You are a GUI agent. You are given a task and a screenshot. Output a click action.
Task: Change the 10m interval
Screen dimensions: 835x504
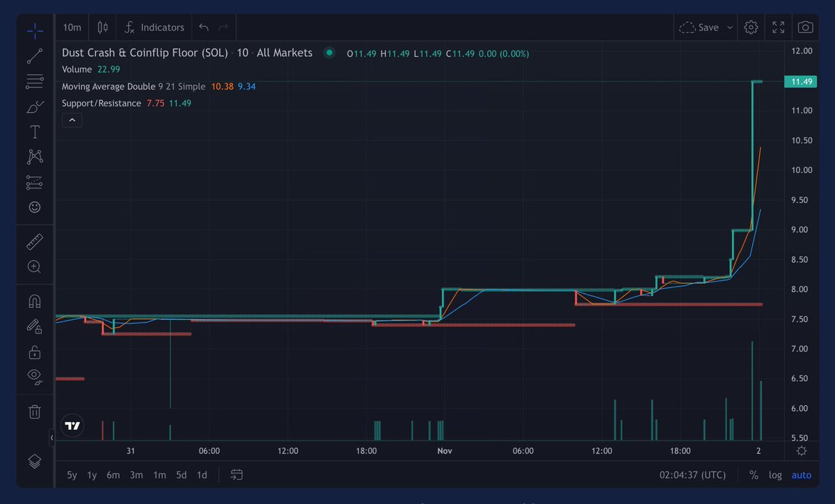72,28
